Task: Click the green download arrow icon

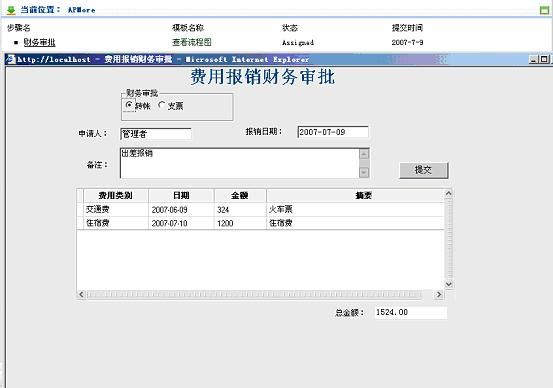Action: click(11, 10)
